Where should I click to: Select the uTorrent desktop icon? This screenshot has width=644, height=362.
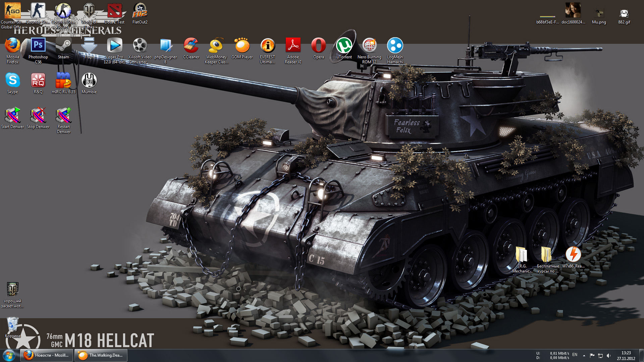(344, 46)
